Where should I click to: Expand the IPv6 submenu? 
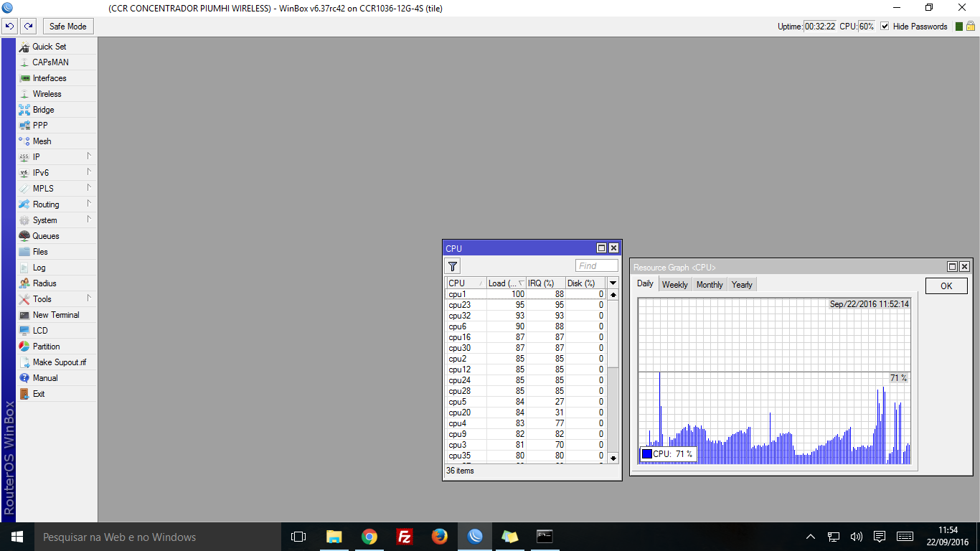click(x=90, y=171)
